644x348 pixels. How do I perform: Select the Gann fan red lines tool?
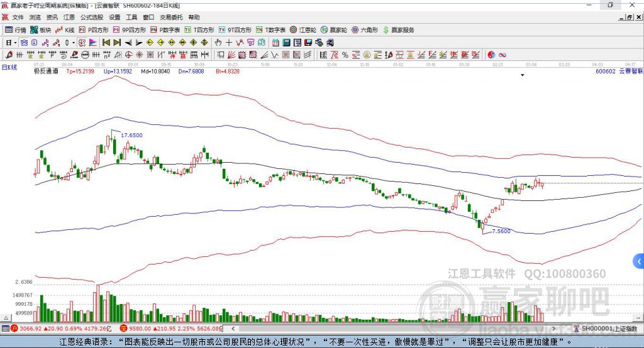231,55
